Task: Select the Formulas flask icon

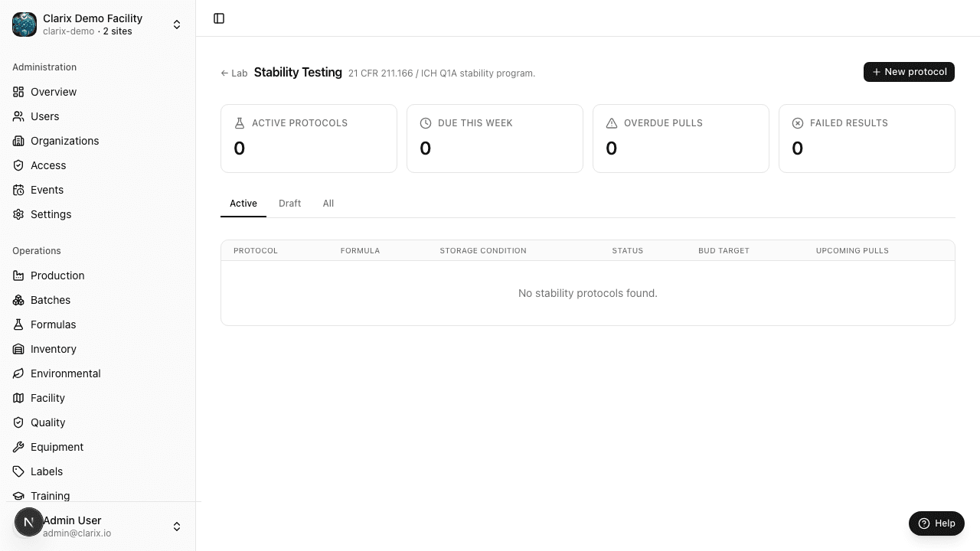Action: 18,324
